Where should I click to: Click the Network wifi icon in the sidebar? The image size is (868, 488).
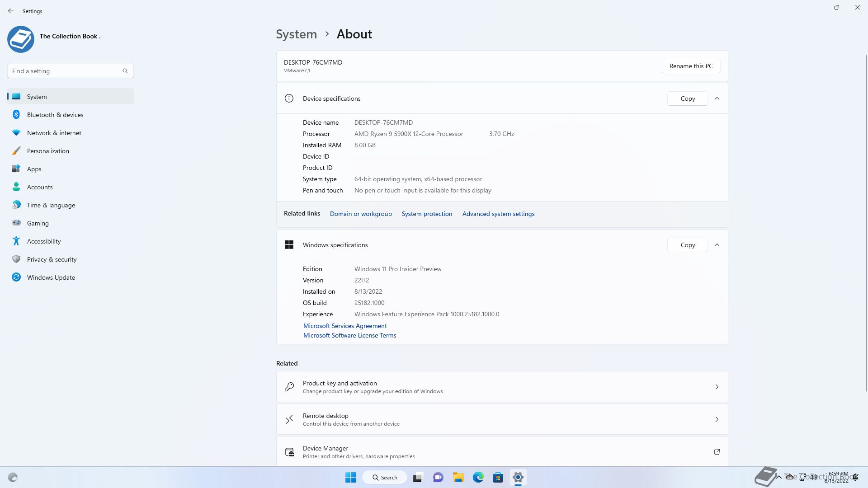click(16, 133)
